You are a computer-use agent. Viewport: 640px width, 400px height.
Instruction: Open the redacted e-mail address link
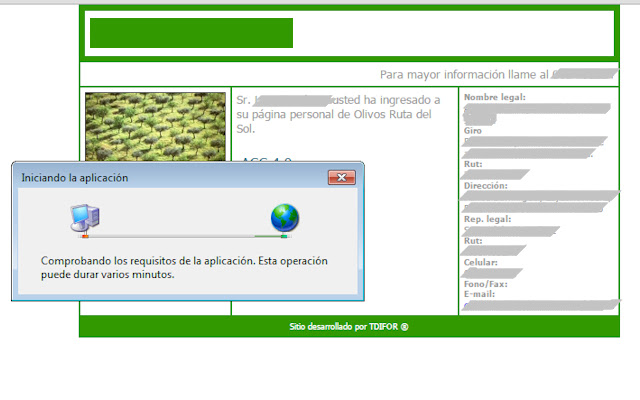(541, 305)
